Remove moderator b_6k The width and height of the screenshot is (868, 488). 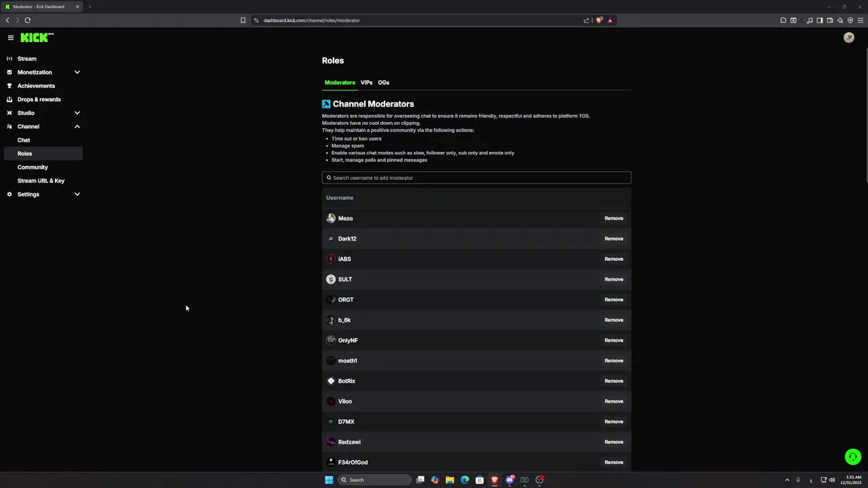tap(614, 320)
